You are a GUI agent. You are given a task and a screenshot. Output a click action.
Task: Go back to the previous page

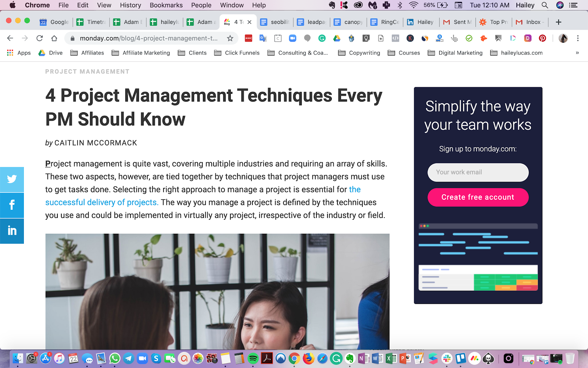pyautogui.click(x=10, y=38)
